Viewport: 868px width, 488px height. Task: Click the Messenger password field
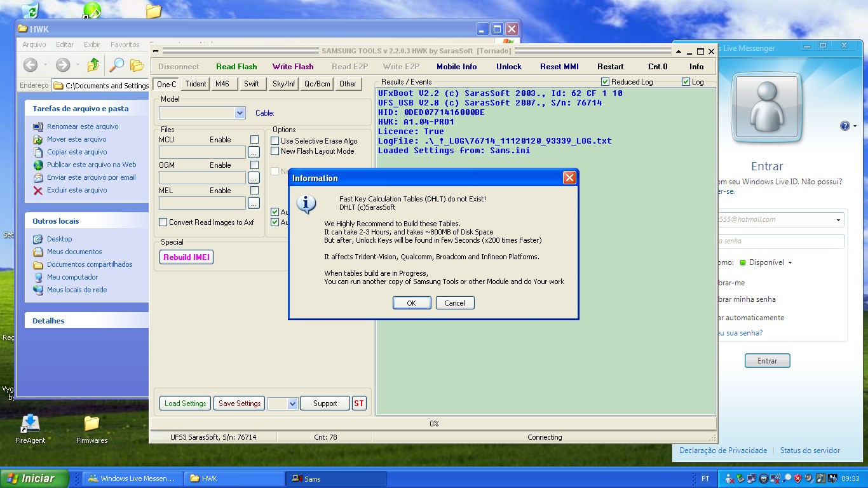[x=781, y=241]
